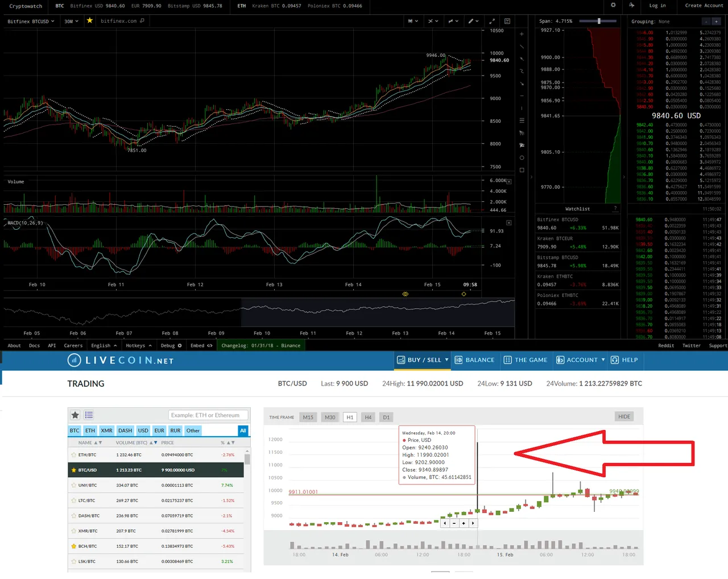Favorite the Bitfinex BTCUSD market star
This screenshot has height=579, width=728.
(89, 20)
